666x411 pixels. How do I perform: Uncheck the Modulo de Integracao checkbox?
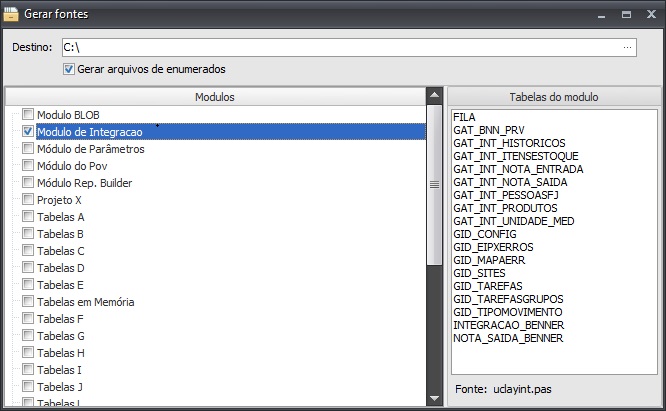(x=28, y=132)
